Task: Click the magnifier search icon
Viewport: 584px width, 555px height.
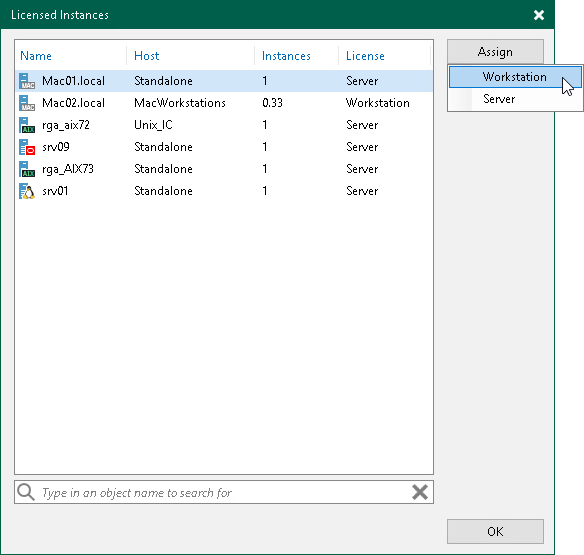Action: [26, 492]
